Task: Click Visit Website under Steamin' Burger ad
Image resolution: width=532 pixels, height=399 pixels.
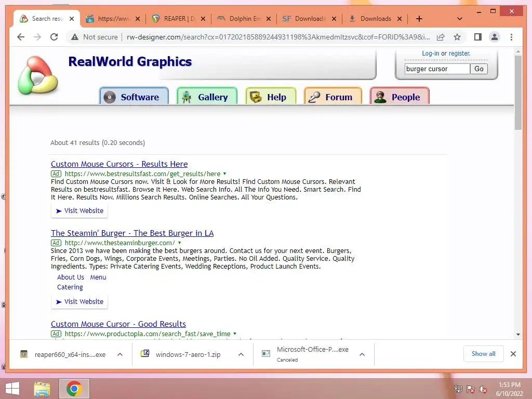Action: pyautogui.click(x=79, y=302)
